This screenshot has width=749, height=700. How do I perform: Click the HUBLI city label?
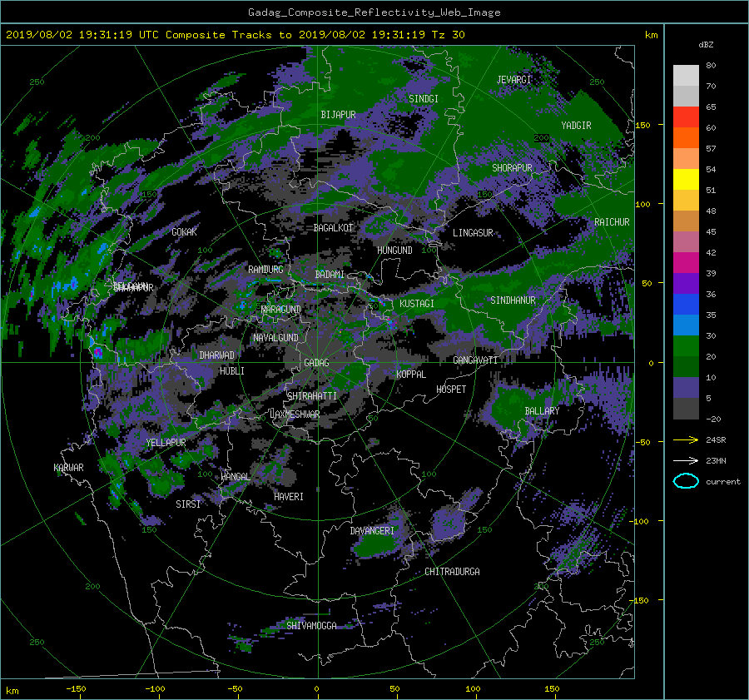tap(232, 370)
